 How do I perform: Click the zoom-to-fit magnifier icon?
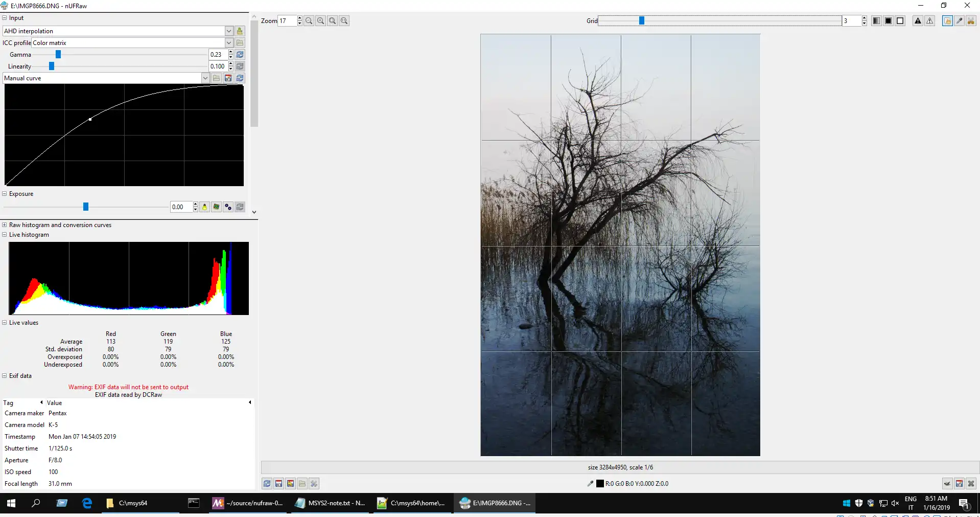332,21
